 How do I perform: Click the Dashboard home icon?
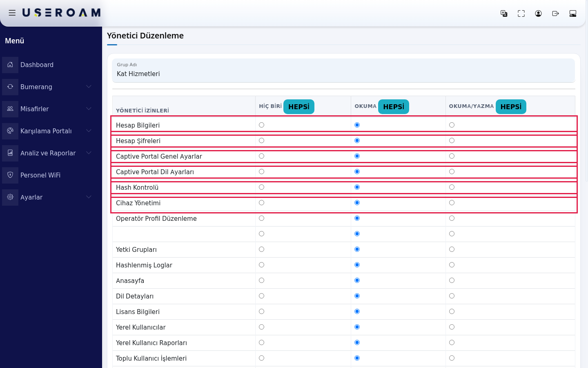click(10, 65)
